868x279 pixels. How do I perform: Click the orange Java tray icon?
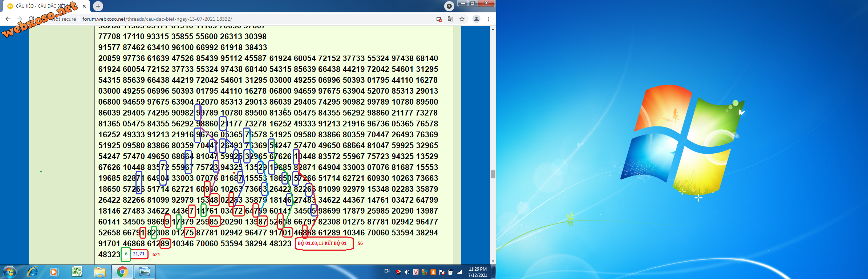click(x=433, y=272)
